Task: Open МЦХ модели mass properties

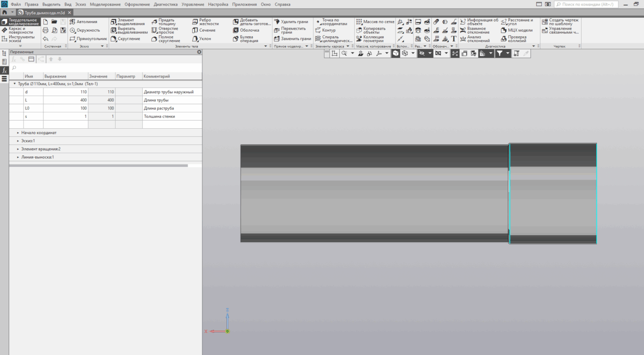Action: pyautogui.click(x=516, y=30)
